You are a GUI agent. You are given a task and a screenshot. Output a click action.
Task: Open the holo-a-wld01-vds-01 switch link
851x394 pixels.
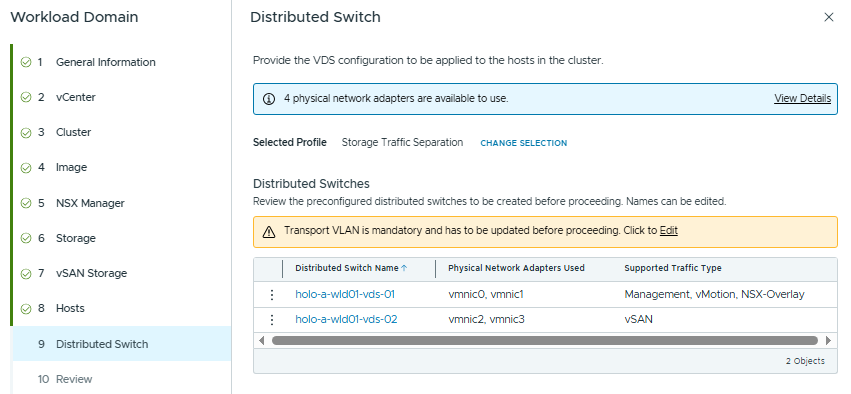click(x=345, y=294)
